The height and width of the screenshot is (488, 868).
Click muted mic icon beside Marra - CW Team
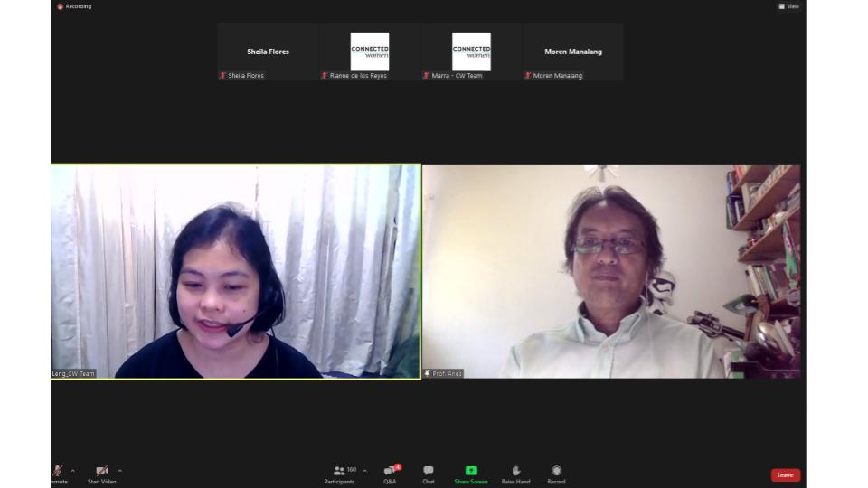(426, 75)
